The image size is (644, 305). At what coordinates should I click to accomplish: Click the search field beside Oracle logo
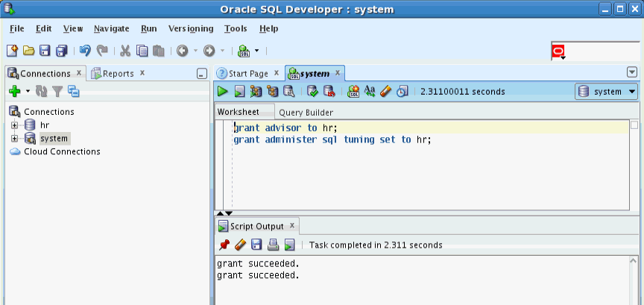[x=603, y=51]
